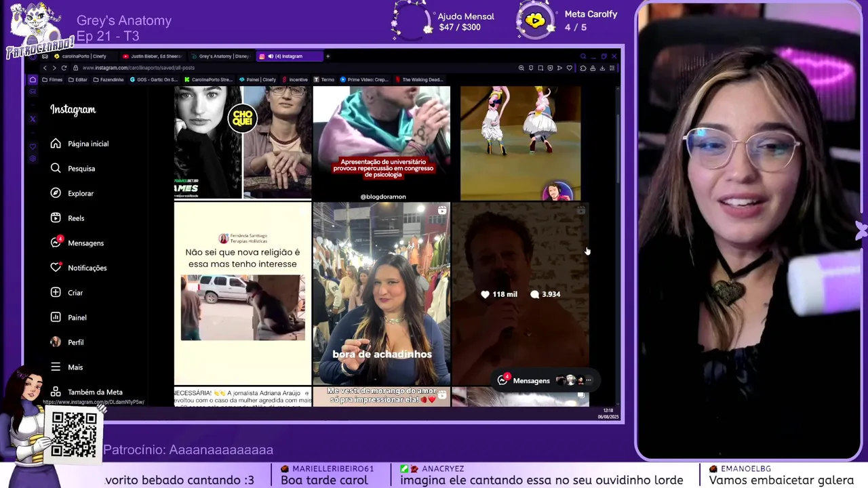Viewport: 868px width, 488px height.
Task: Click the Meta Carolify 4 / 5 widget
Action: coord(568,20)
